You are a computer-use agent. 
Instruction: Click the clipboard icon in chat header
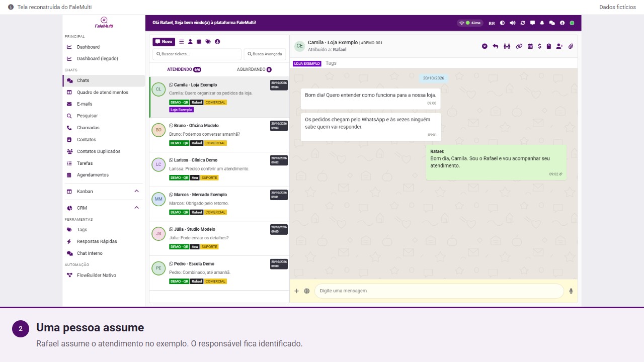pos(549,46)
